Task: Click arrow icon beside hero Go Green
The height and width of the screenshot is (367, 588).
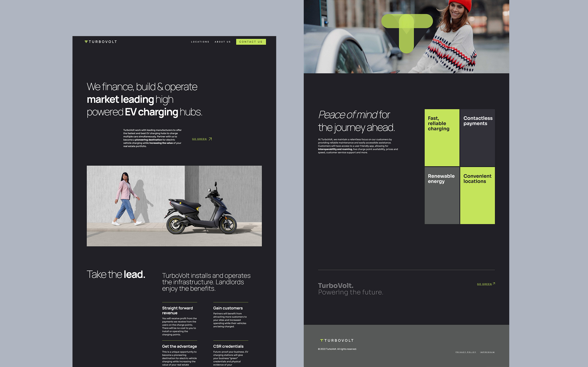Action: tap(210, 139)
